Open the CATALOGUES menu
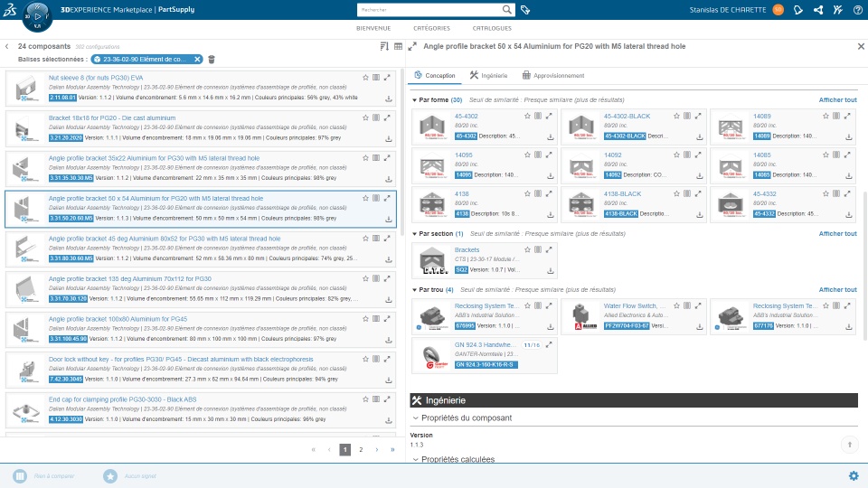The width and height of the screenshot is (868, 488). 492,28
